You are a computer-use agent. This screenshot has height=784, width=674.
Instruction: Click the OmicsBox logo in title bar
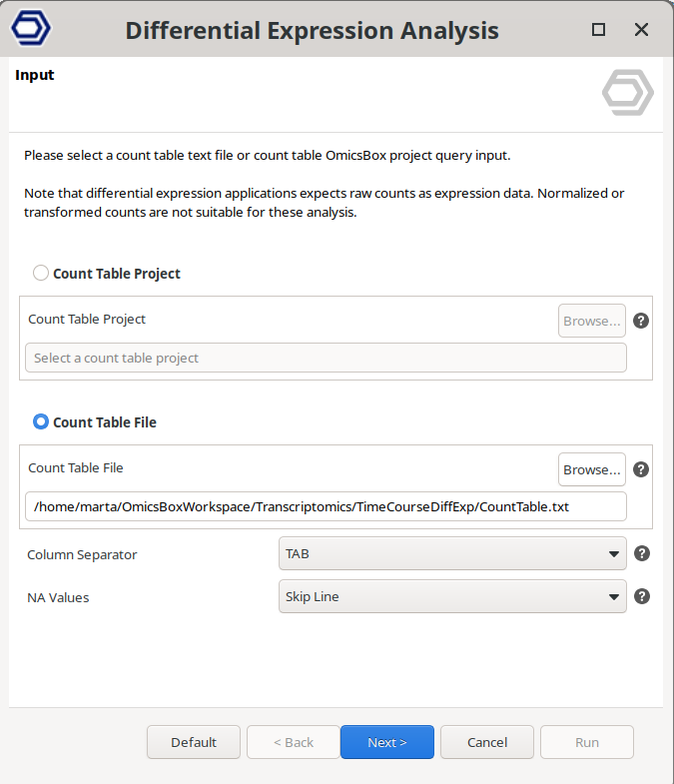click(30, 29)
